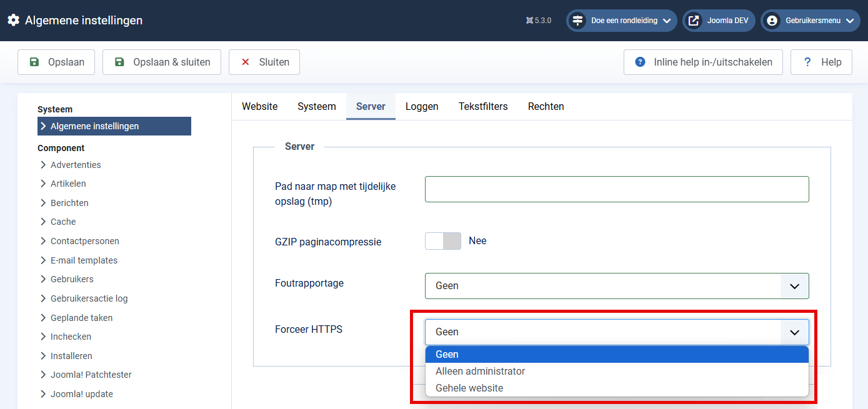Image resolution: width=868 pixels, height=409 pixels.
Task: Click the save icon on Opslaan & sluiten
Action: pos(119,62)
